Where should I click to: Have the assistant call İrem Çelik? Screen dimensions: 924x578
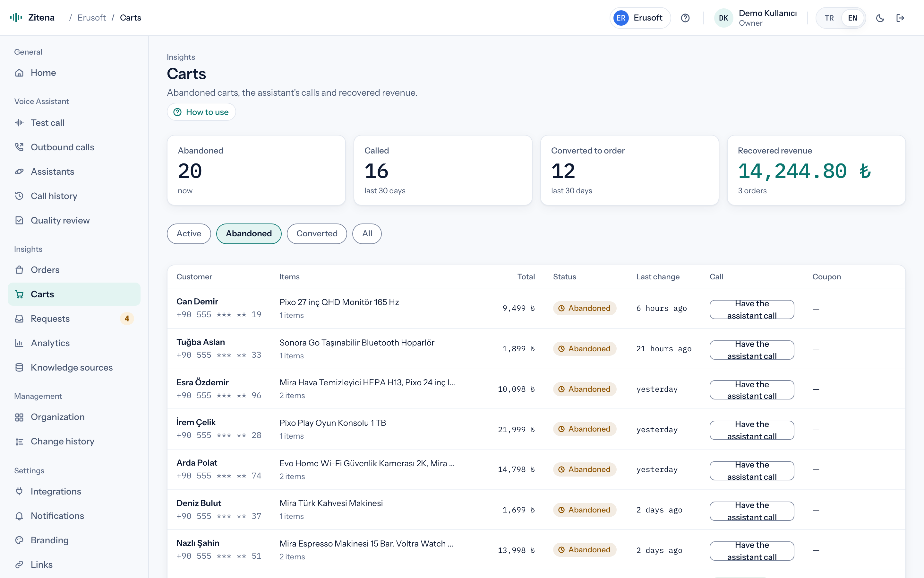(752, 430)
